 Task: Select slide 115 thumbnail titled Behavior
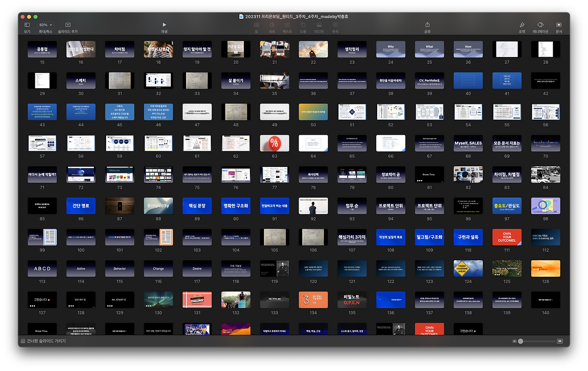tap(119, 268)
